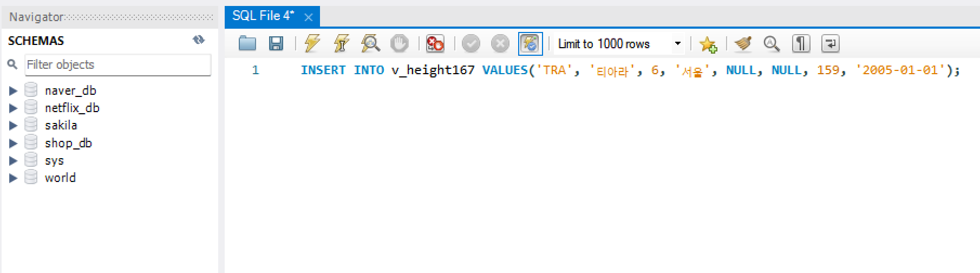Select the naver_db schema name

(70, 90)
